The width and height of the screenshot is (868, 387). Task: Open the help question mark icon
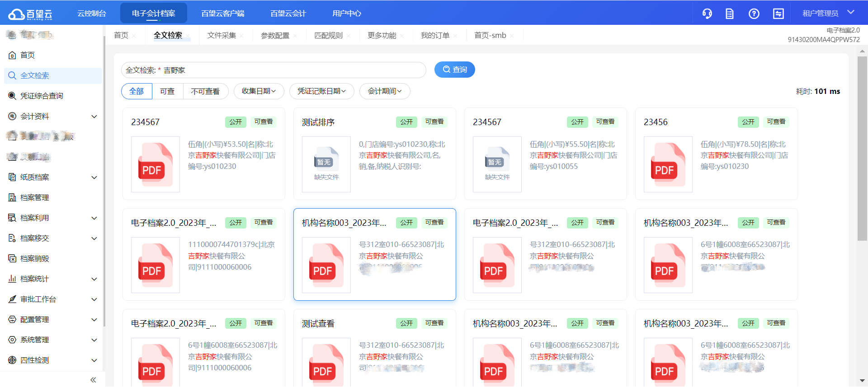point(754,14)
